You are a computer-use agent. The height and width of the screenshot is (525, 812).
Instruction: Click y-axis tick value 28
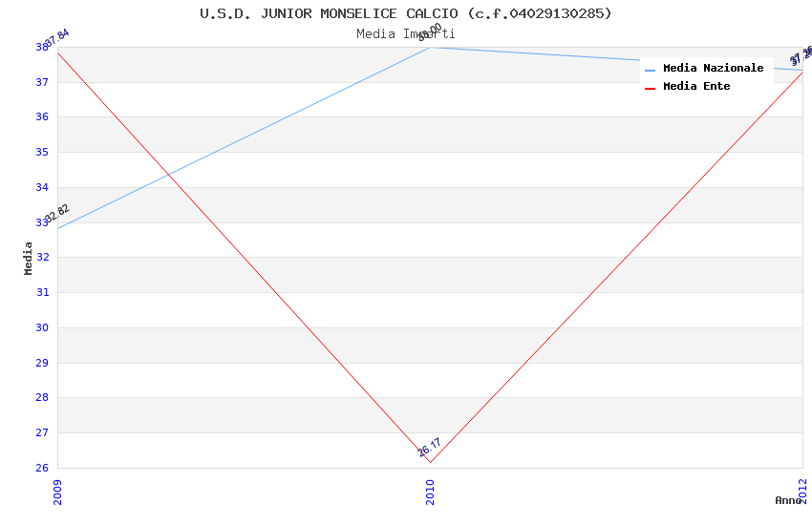click(42, 398)
